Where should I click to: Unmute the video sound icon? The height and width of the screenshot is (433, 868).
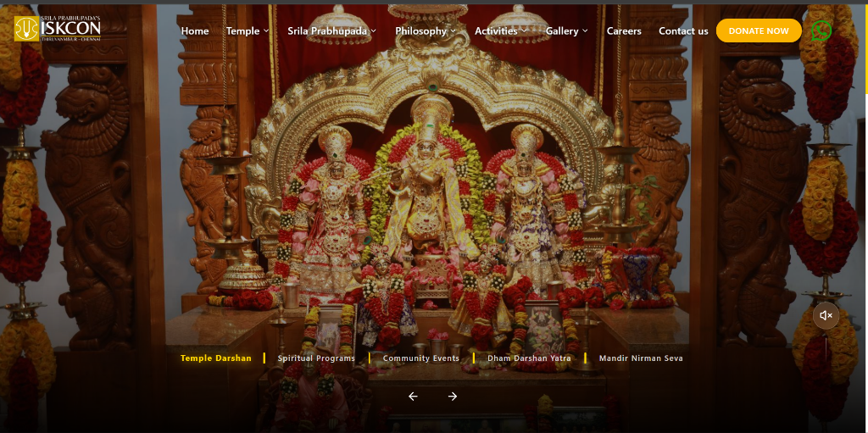(x=826, y=316)
